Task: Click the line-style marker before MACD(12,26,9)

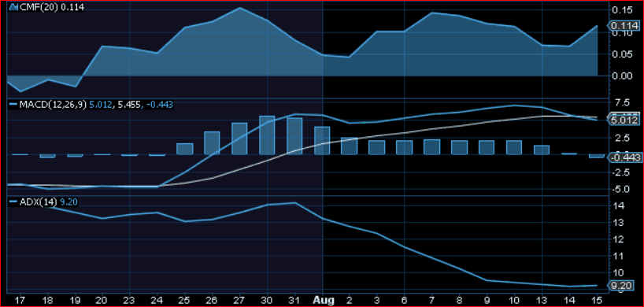Action: tap(13, 105)
